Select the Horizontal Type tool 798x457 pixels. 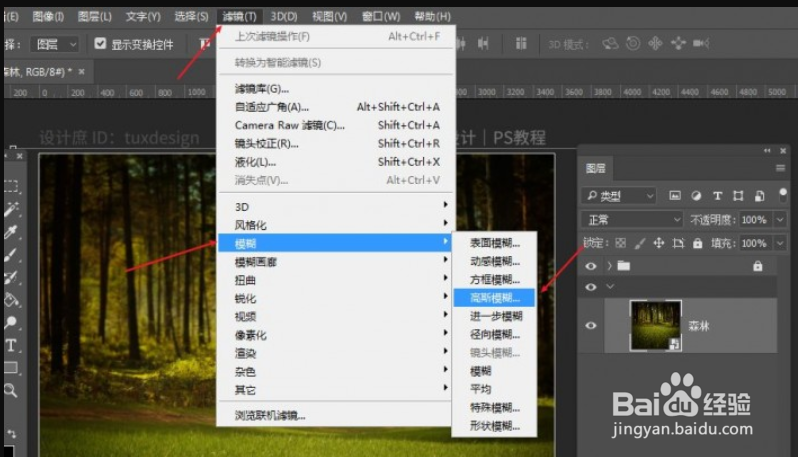tap(11, 346)
